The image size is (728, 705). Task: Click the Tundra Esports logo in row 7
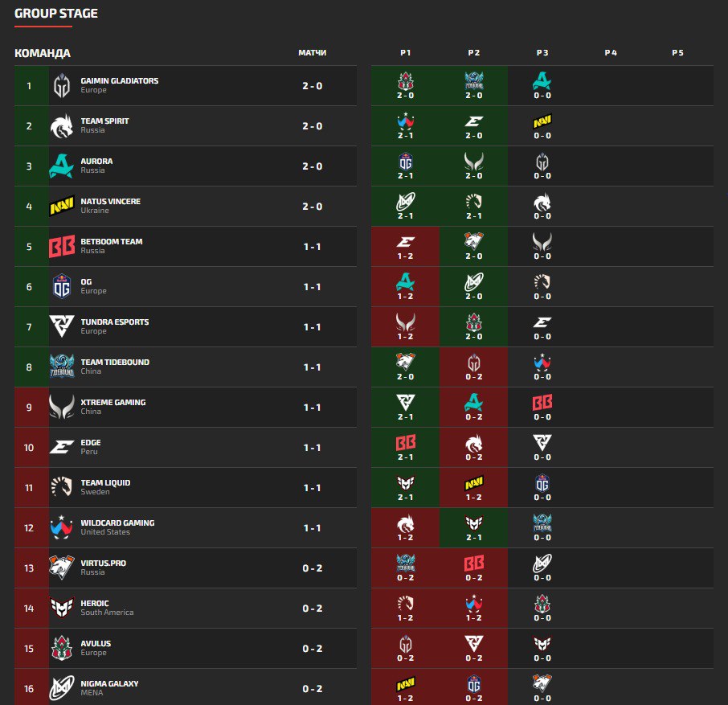[62, 326]
